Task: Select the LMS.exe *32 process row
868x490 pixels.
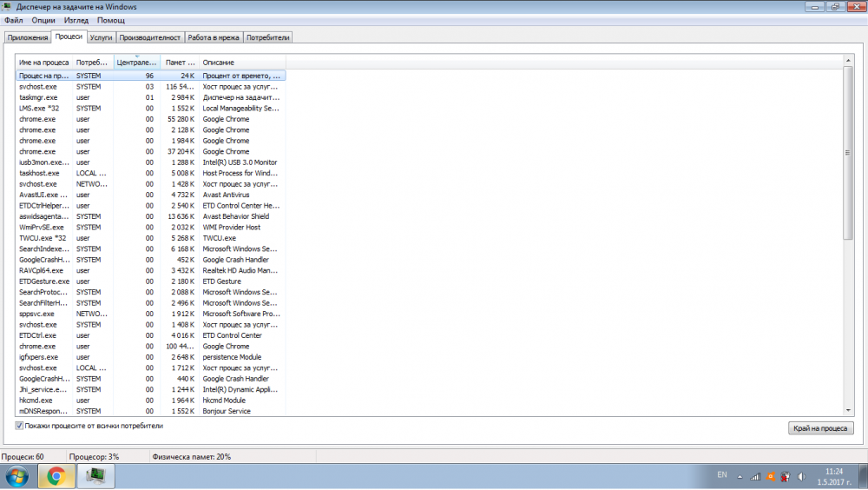Action: tap(150, 108)
